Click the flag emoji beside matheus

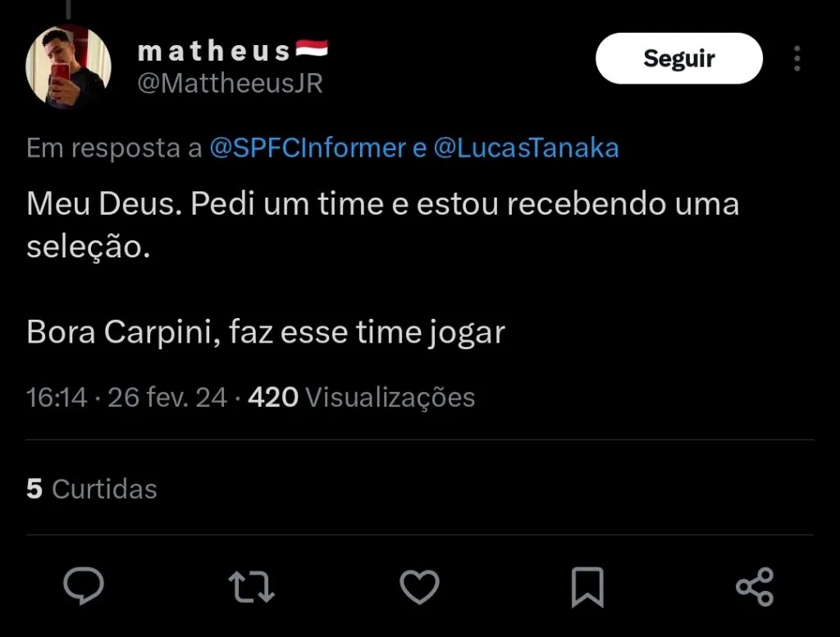[x=311, y=50]
